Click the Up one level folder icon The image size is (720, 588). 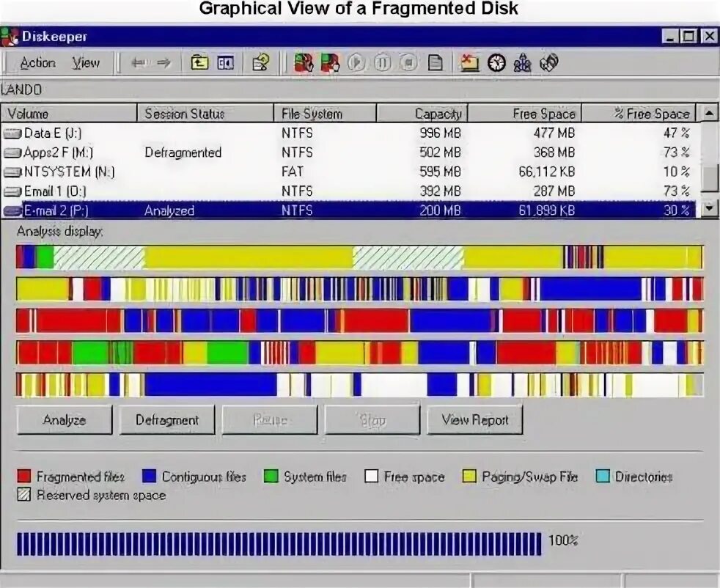[x=199, y=62]
